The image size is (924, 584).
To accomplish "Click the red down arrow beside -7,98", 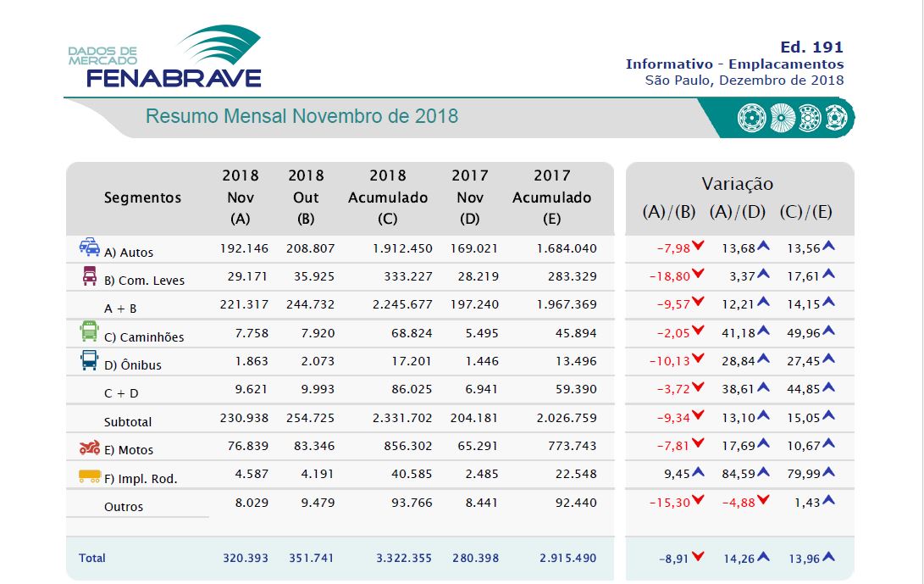I will [x=698, y=247].
